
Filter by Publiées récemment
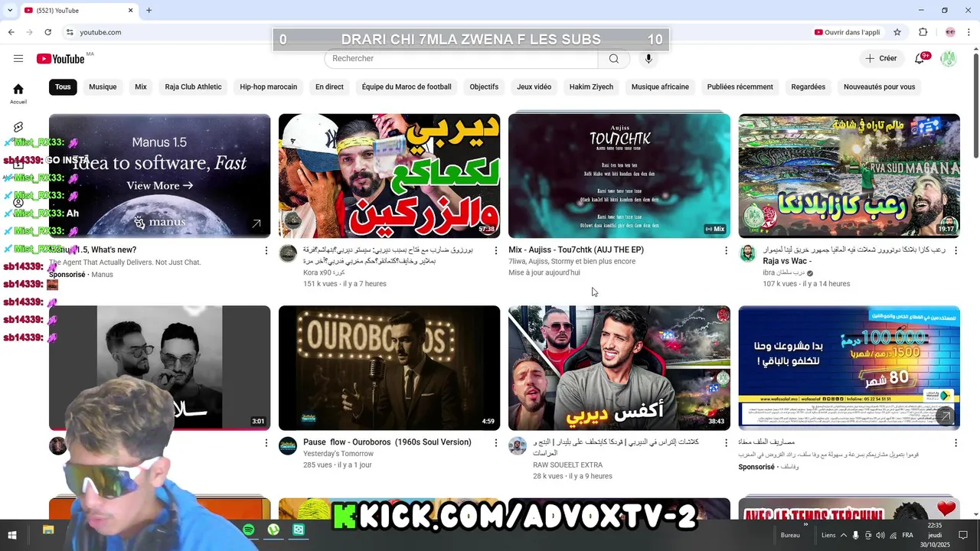740,86
